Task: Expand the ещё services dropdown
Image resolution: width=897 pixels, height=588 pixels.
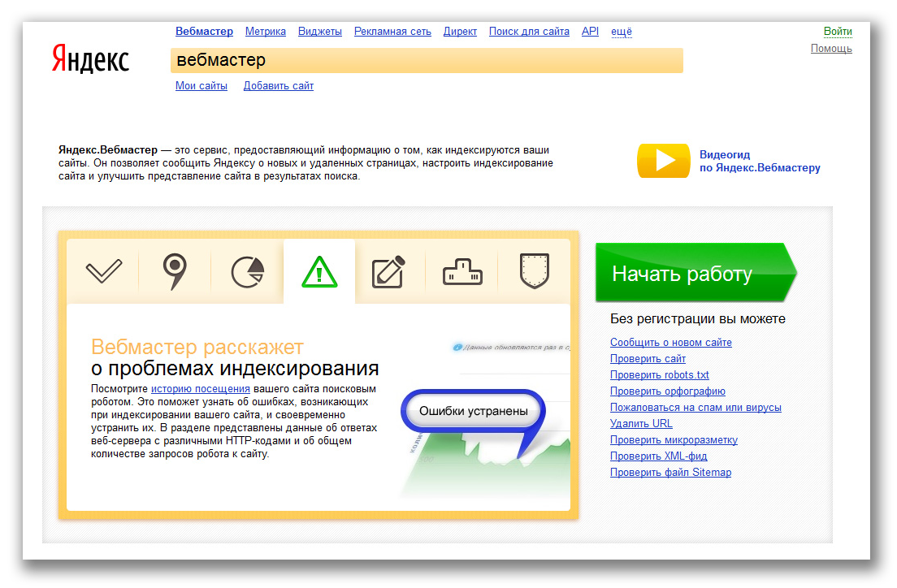Action: click(x=622, y=32)
